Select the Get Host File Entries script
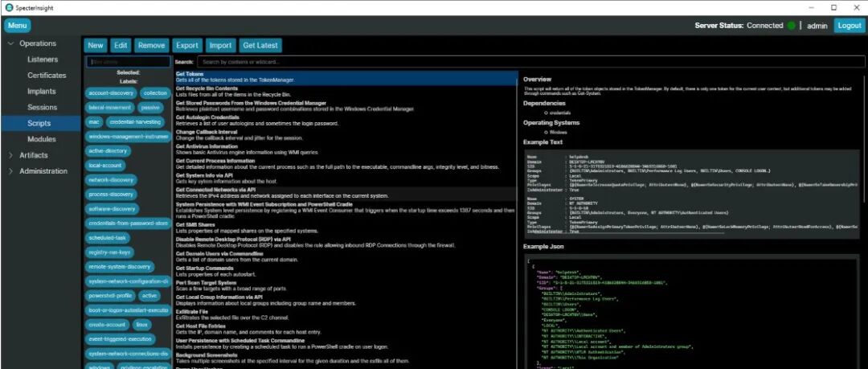The image size is (868, 369). [346, 329]
